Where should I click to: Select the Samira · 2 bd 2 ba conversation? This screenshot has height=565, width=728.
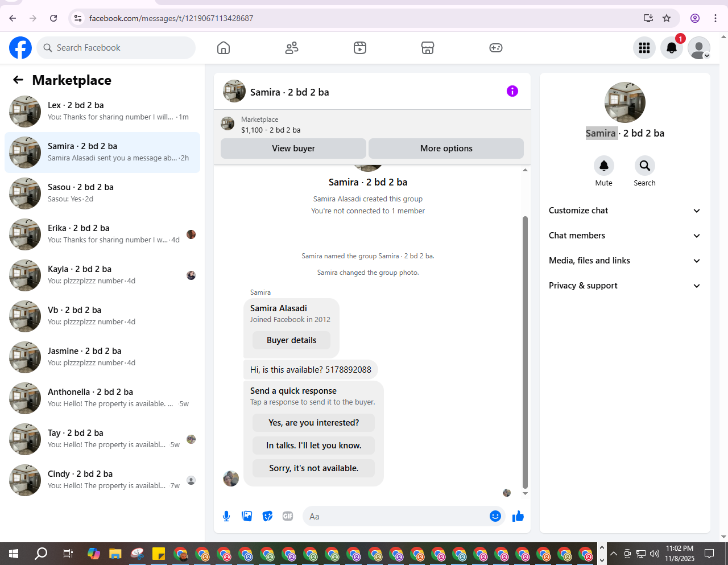point(102,152)
